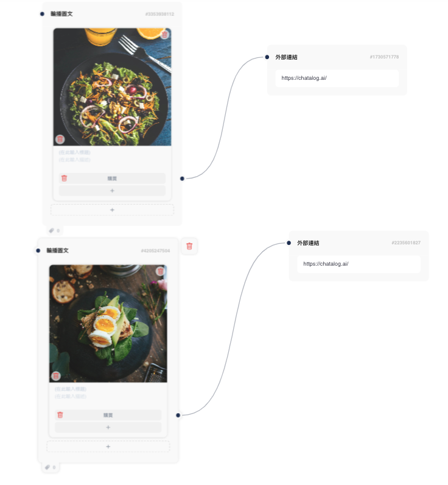
Task: Remove the button in the salad card
Action: (x=65, y=179)
